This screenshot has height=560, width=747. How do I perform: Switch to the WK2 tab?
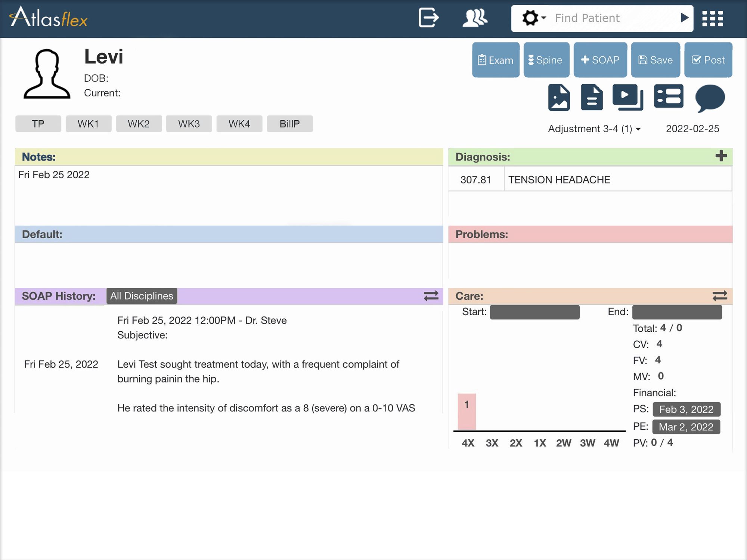coord(139,124)
